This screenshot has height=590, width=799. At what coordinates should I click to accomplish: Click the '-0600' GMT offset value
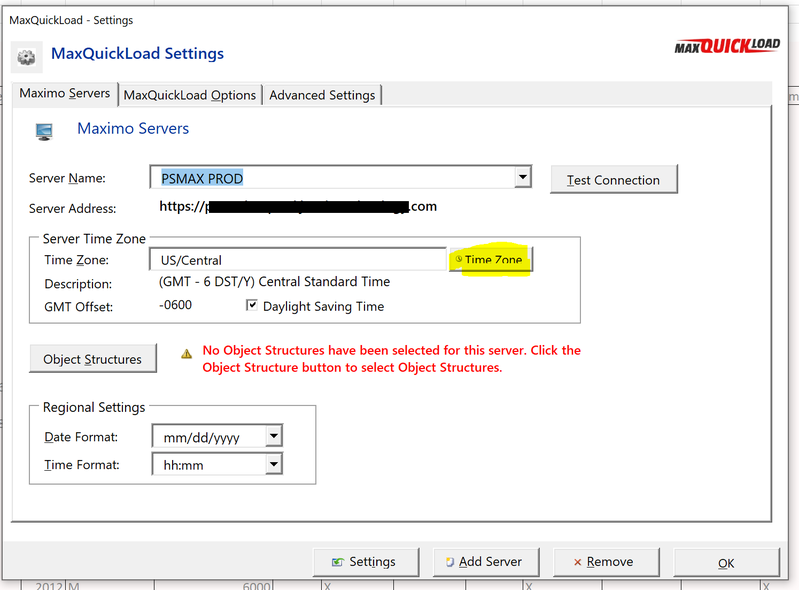[x=175, y=305]
